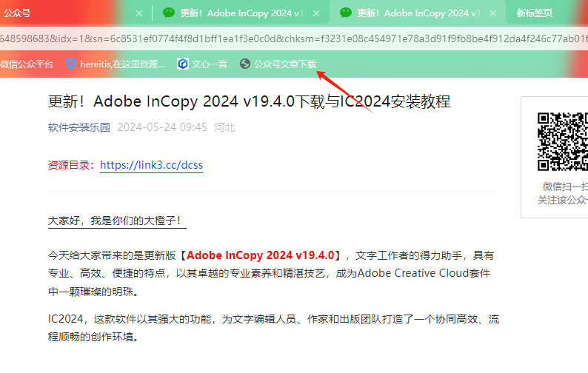Close the active Adobe InCopy tab
The height and width of the screenshot is (373, 588).
[493, 13]
